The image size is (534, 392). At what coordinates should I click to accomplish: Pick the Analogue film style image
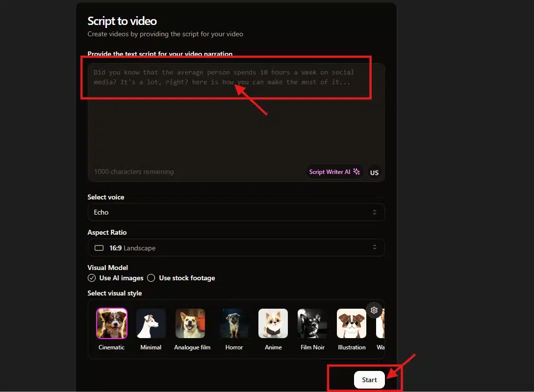tap(190, 323)
